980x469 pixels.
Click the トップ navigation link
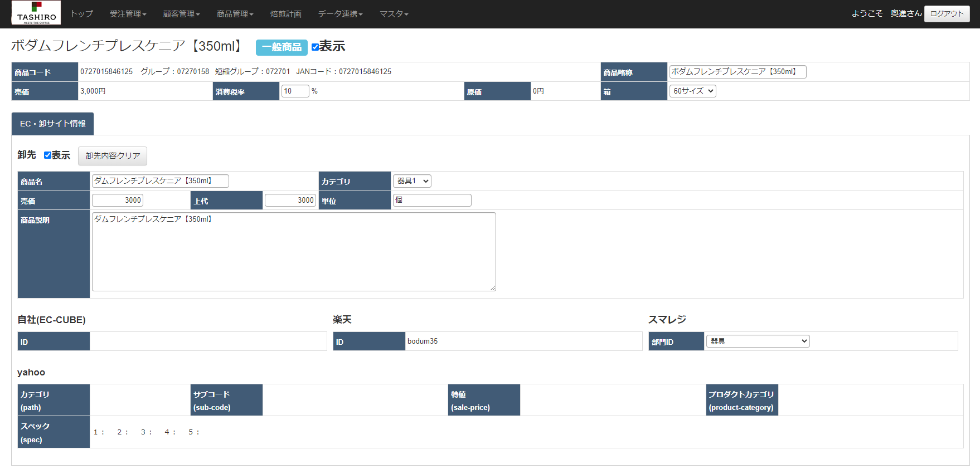[81, 14]
